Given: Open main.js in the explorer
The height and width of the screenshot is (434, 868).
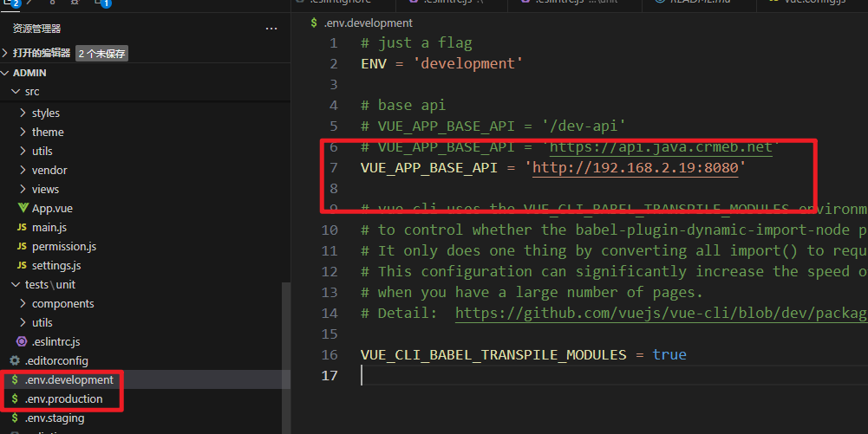Looking at the screenshot, I should point(49,227).
